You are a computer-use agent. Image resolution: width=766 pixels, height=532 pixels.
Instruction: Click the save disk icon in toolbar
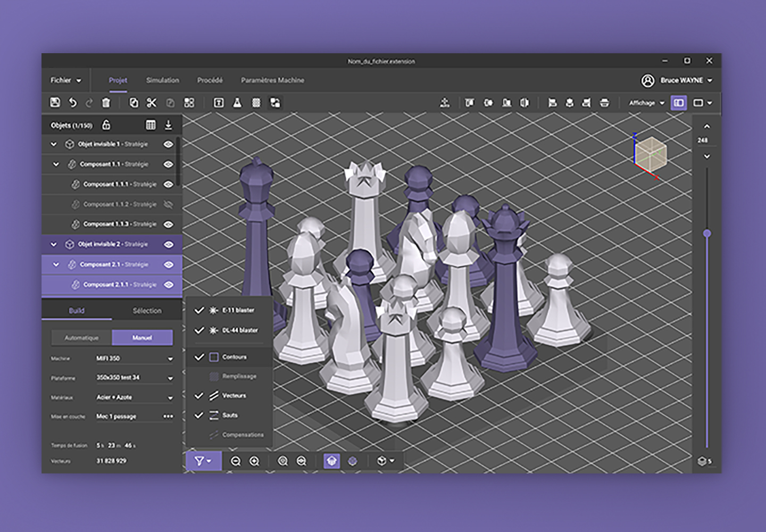(x=55, y=103)
